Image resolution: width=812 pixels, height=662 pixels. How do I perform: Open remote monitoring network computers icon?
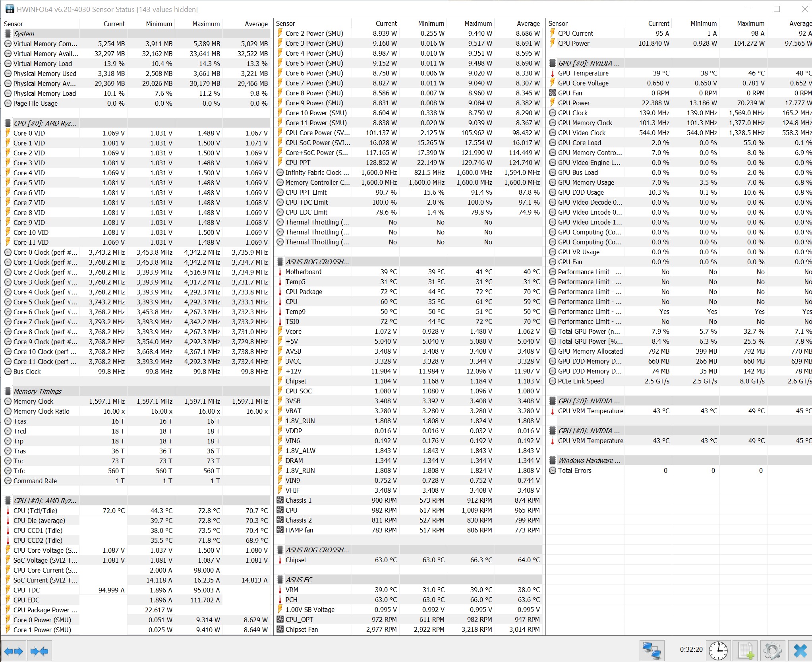click(x=652, y=651)
